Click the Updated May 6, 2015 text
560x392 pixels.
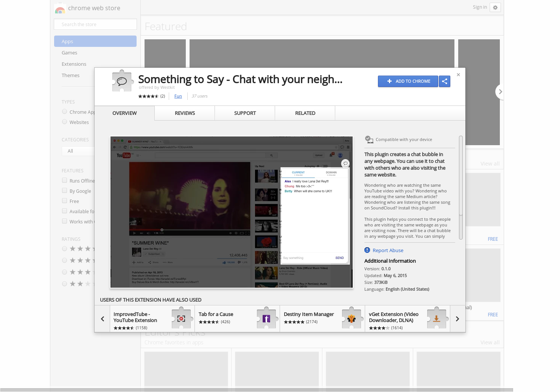(x=386, y=276)
